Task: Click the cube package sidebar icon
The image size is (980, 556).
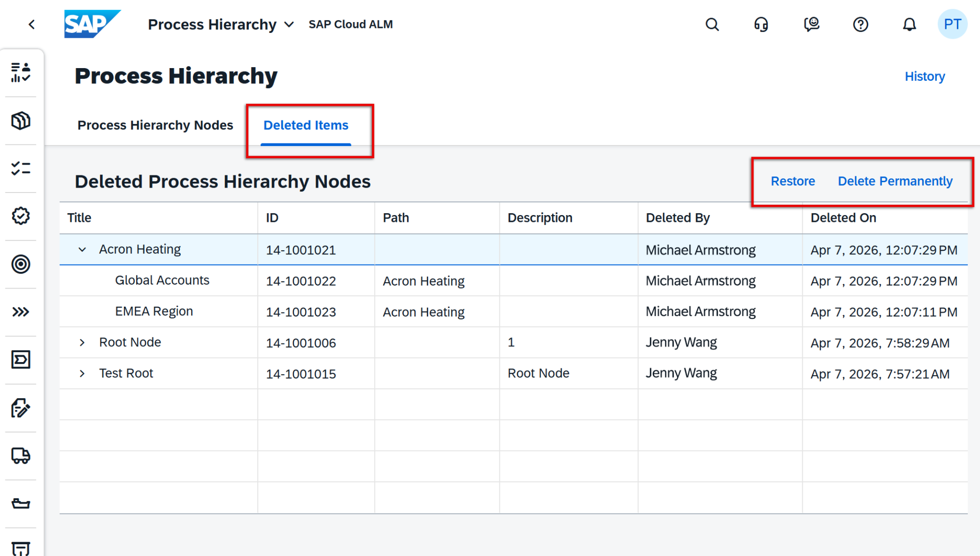Action: pos(21,121)
